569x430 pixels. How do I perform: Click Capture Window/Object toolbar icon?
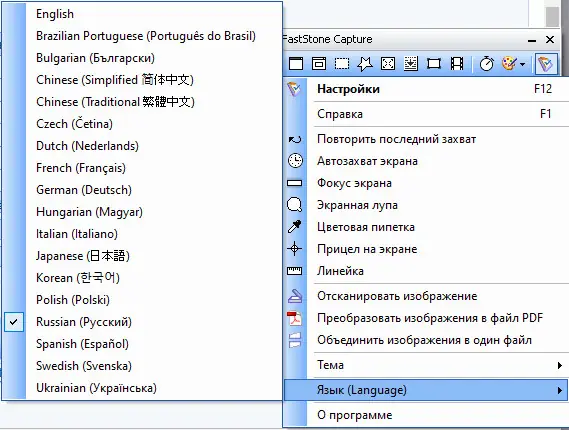(x=319, y=64)
